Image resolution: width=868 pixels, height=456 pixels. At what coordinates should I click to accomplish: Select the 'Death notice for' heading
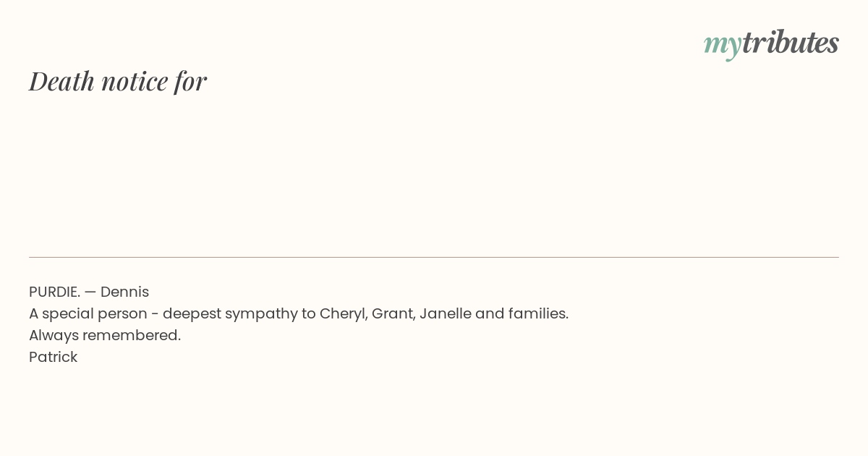pos(118,80)
